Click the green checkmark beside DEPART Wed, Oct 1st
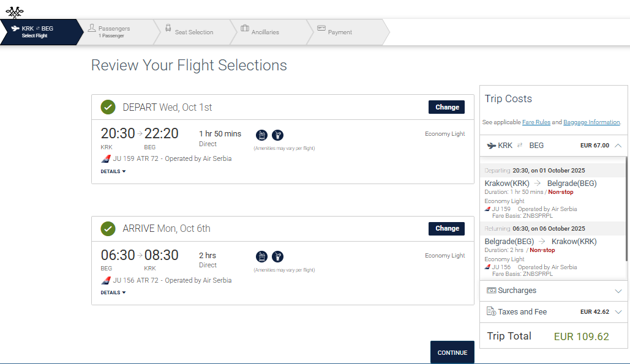Image resolution: width=630 pixels, height=364 pixels. (x=108, y=107)
